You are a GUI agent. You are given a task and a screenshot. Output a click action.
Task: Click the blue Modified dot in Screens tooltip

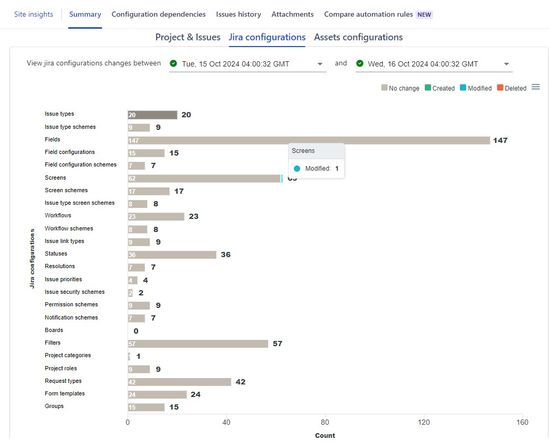coord(297,169)
